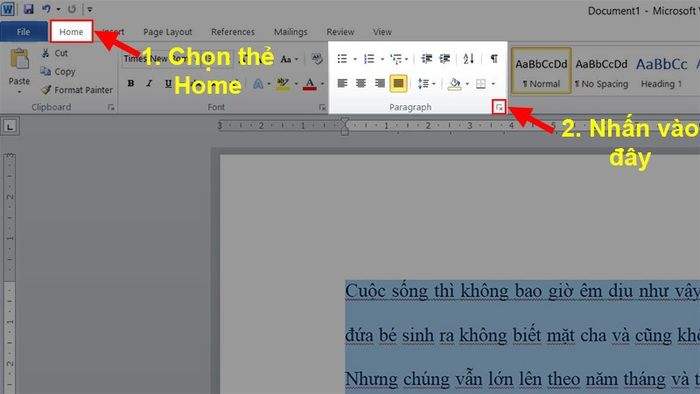Click Cut in the Clipboard group

[54, 53]
